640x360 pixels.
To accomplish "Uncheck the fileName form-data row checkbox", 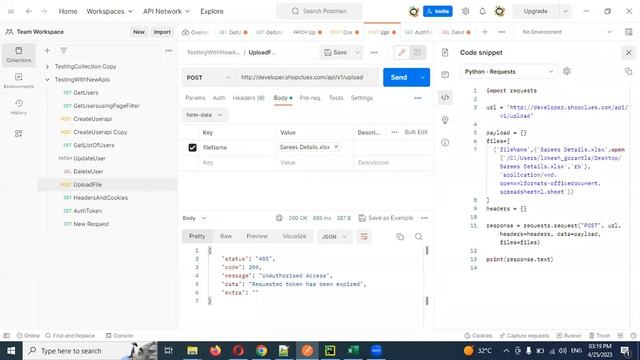I will [x=192, y=147].
